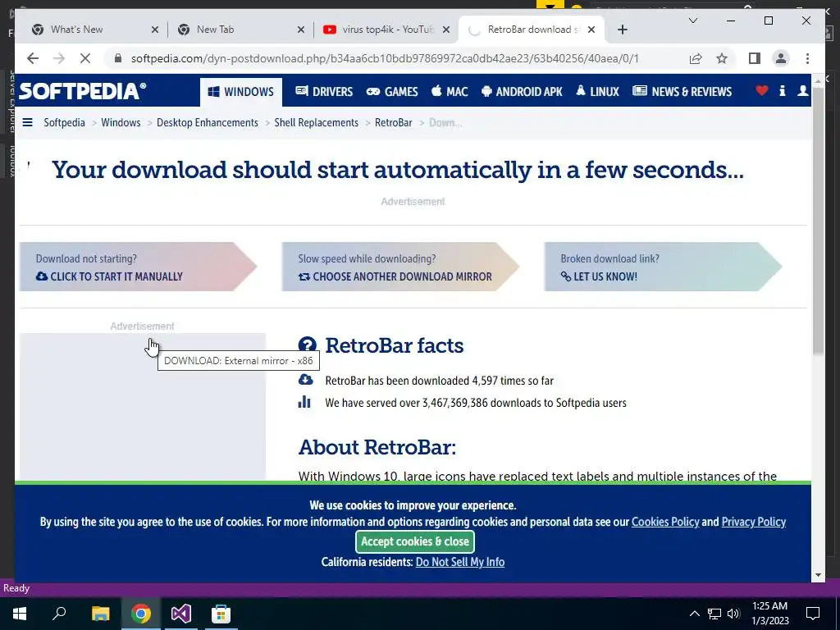Click the address bar URL
Screen dimensions: 840x630
click(385, 58)
